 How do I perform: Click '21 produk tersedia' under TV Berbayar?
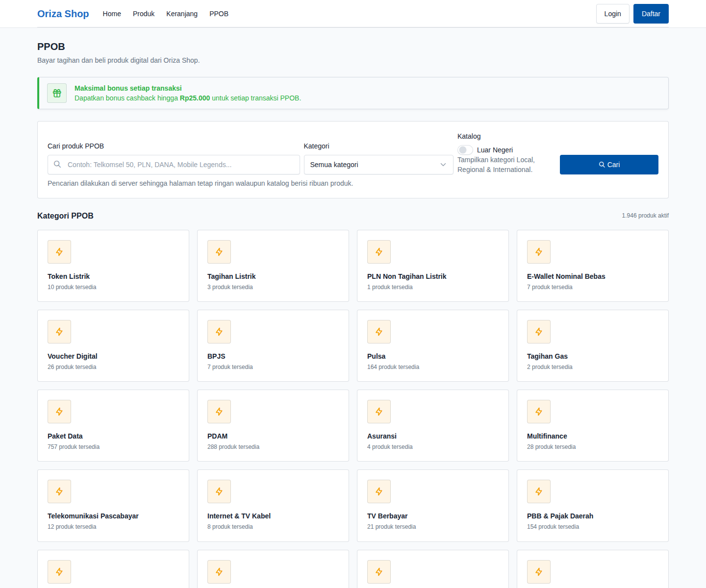(392, 527)
